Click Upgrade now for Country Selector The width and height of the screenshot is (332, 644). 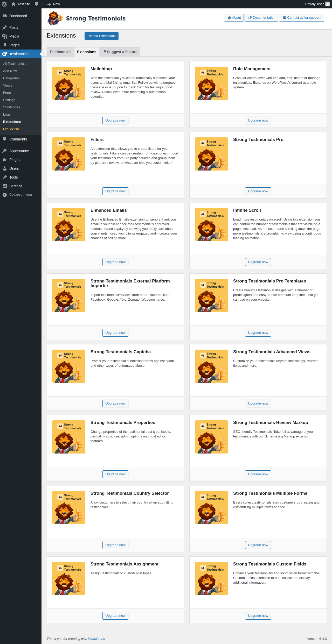[x=115, y=545]
